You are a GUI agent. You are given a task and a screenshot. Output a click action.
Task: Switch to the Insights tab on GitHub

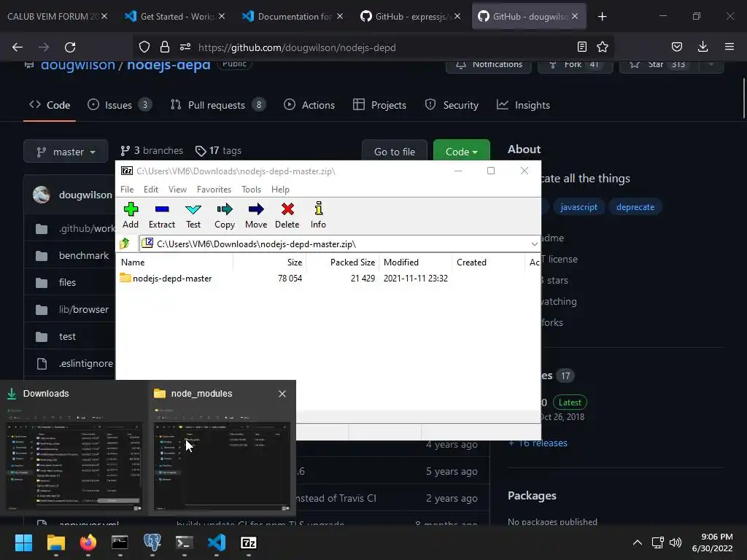[523, 105]
